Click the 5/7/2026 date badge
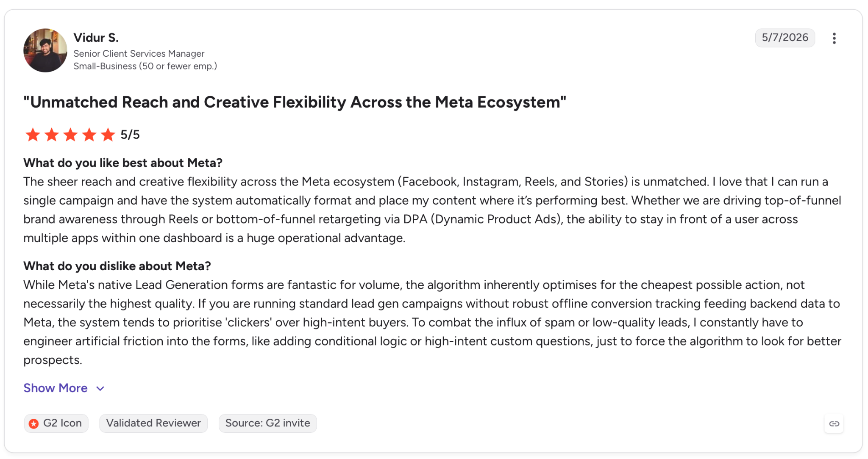The height and width of the screenshot is (459, 868). [x=785, y=38]
